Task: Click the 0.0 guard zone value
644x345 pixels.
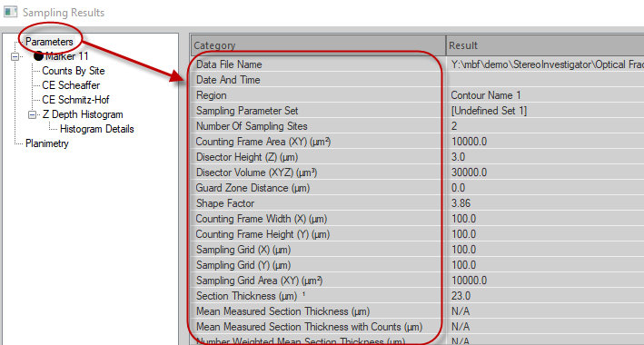Action: [458, 188]
